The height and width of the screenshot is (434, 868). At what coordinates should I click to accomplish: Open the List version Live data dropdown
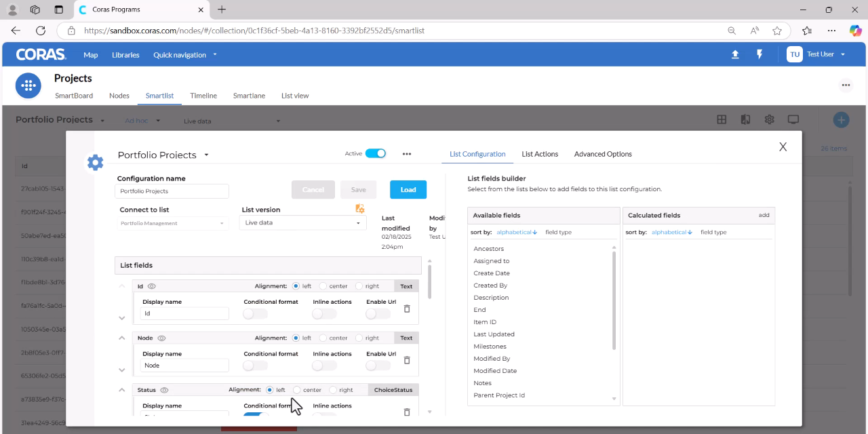tap(302, 222)
